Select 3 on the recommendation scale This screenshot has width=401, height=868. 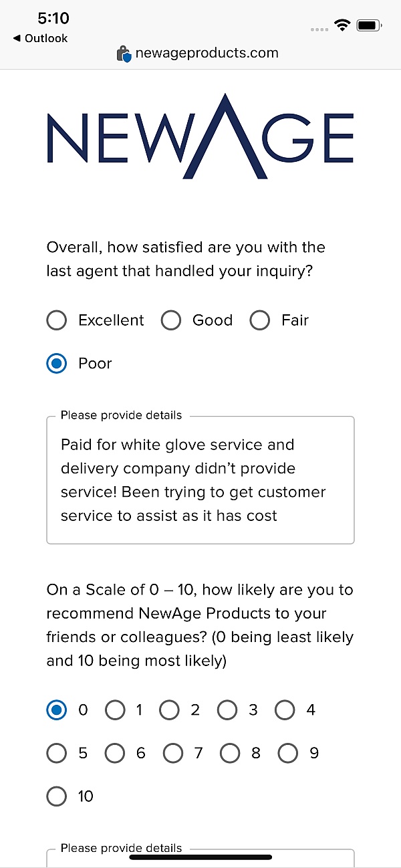[227, 710]
